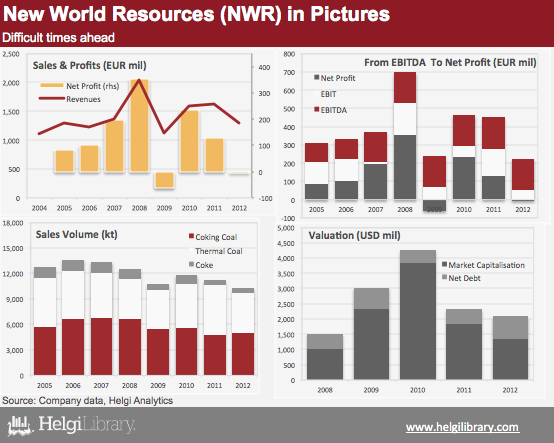This screenshot has width=554, height=443.
Task: Open the www.helgilibrary.com link
Action: pyautogui.click(x=462, y=427)
